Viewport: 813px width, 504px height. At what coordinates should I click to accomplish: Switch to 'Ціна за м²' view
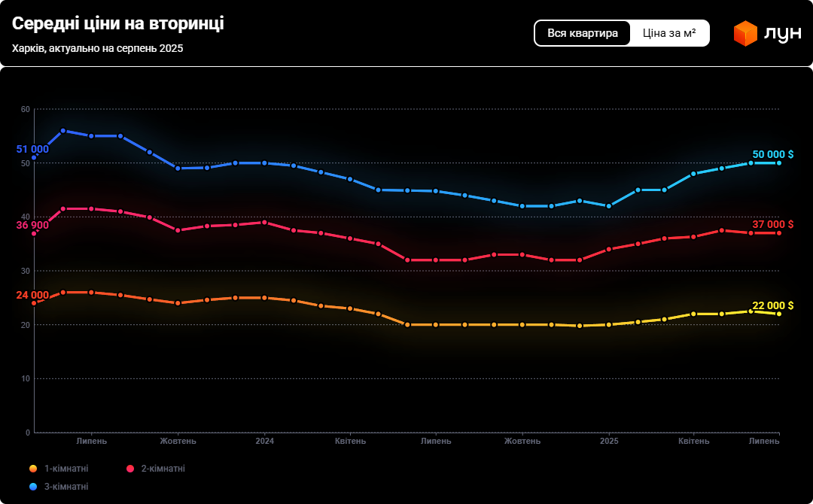(669, 33)
